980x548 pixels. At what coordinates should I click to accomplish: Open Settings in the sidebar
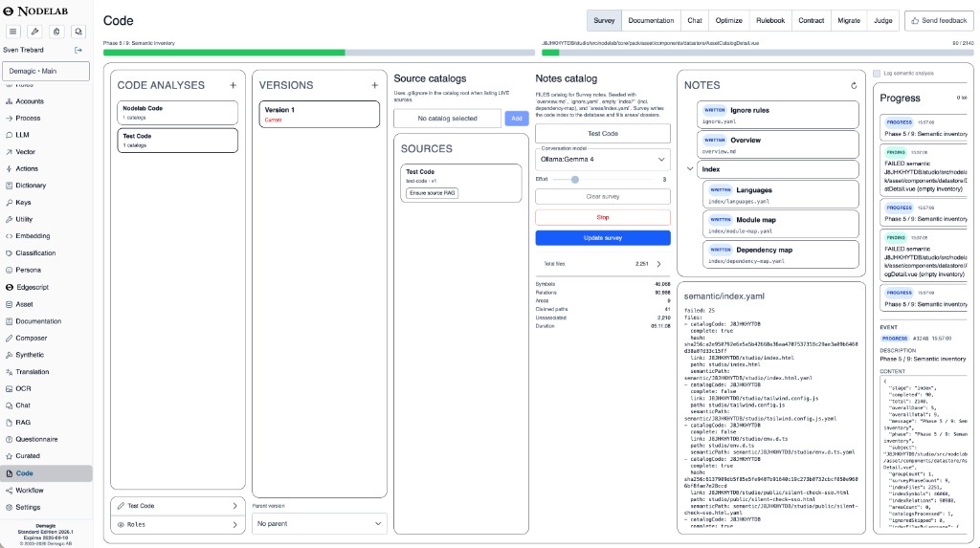46,508
